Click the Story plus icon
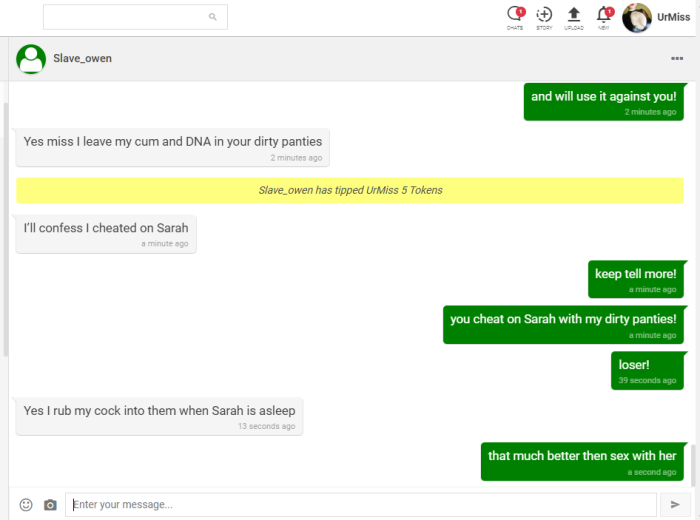 pyautogui.click(x=544, y=15)
